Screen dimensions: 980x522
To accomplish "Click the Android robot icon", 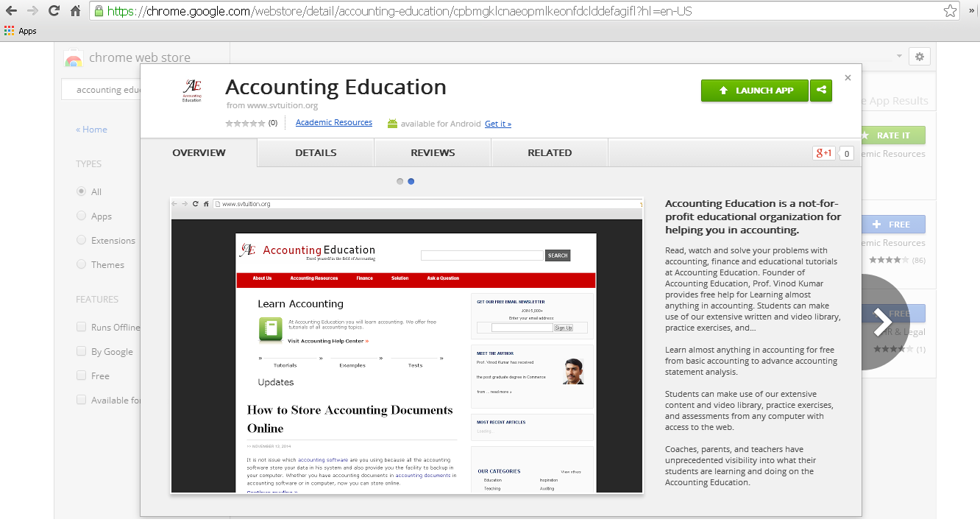I will [392, 124].
